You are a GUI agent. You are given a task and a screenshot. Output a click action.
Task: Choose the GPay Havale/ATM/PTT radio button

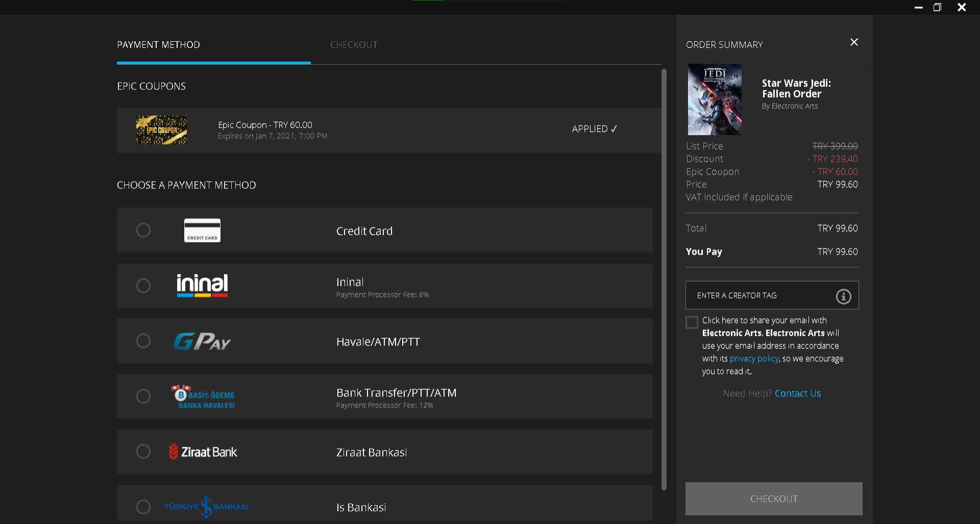(143, 341)
